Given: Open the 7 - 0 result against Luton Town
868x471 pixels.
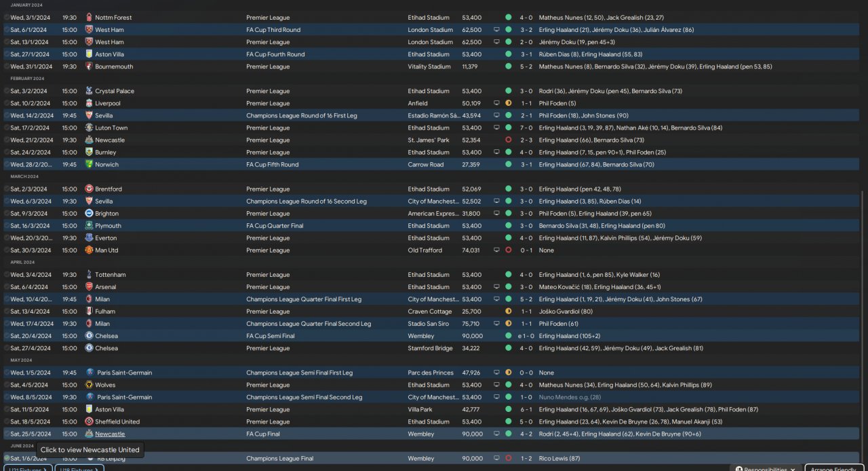Looking at the screenshot, I should [526, 128].
